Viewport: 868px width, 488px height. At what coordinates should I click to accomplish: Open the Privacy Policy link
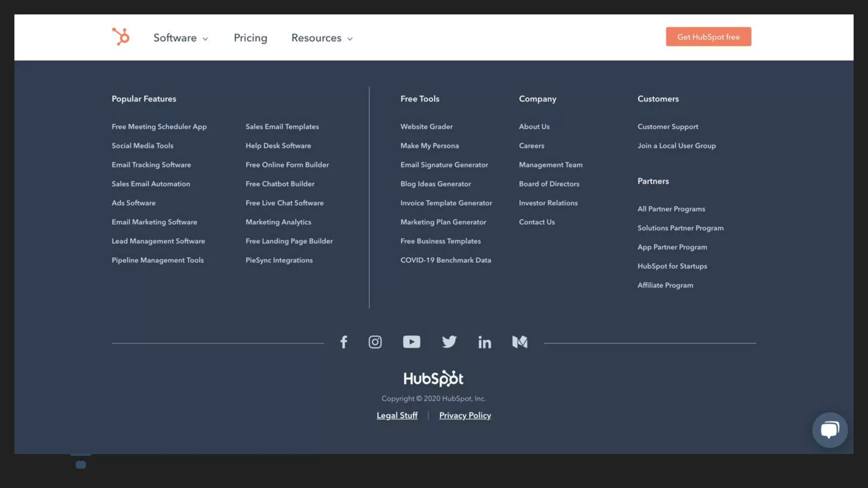point(465,416)
